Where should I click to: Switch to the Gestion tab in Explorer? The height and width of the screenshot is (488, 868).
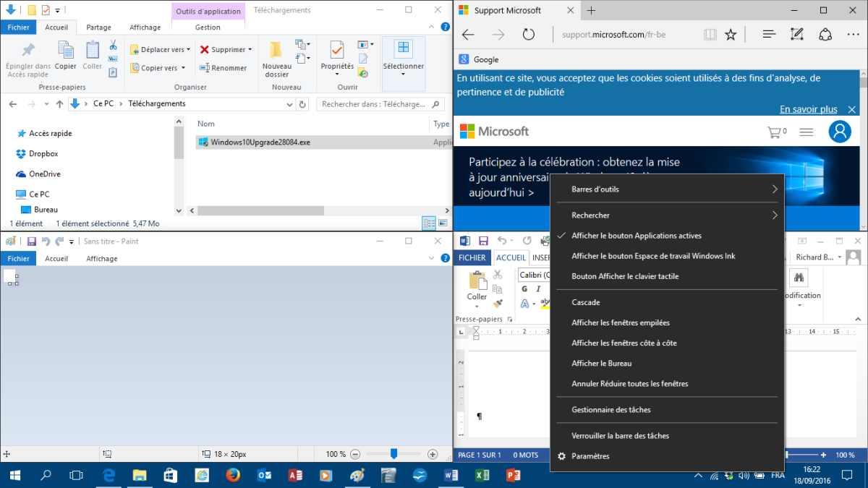[x=208, y=27]
